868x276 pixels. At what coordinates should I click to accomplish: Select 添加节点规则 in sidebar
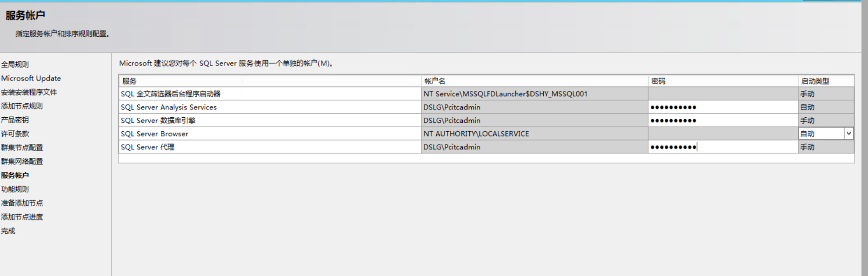point(22,106)
